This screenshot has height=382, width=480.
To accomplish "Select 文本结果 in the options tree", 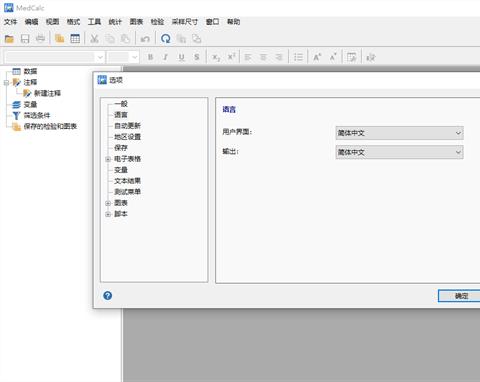I will click(127, 181).
